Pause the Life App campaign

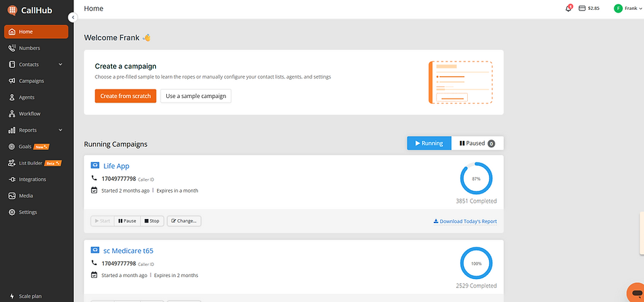[127, 221]
